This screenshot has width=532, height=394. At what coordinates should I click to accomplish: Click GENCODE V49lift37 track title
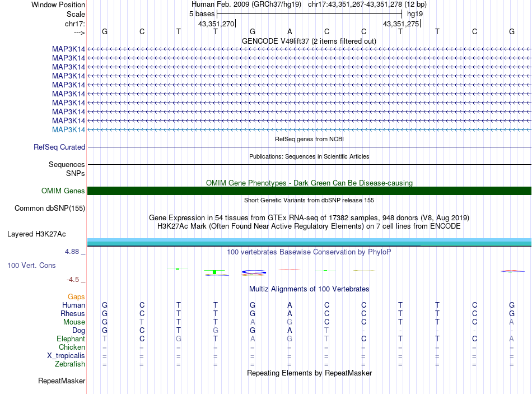click(x=309, y=41)
